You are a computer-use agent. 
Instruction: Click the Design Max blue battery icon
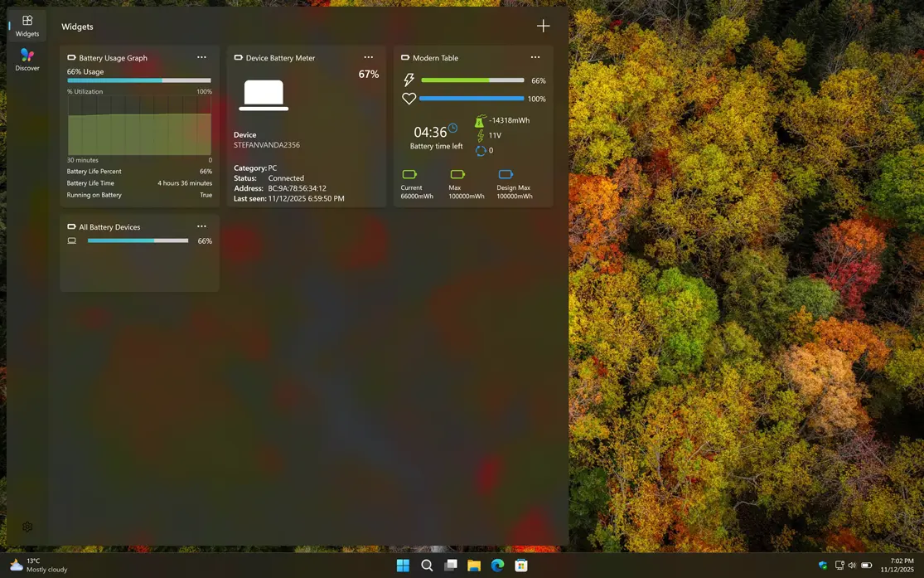coord(506,174)
